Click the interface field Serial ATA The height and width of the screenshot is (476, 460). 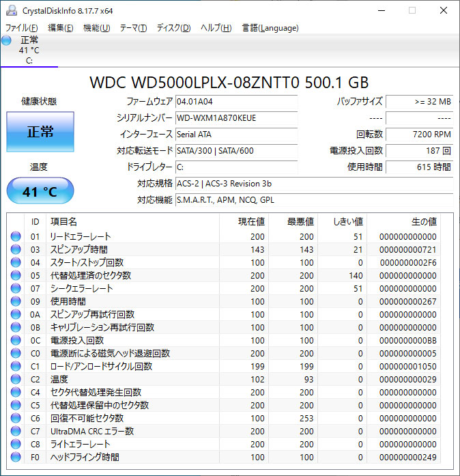(236, 135)
